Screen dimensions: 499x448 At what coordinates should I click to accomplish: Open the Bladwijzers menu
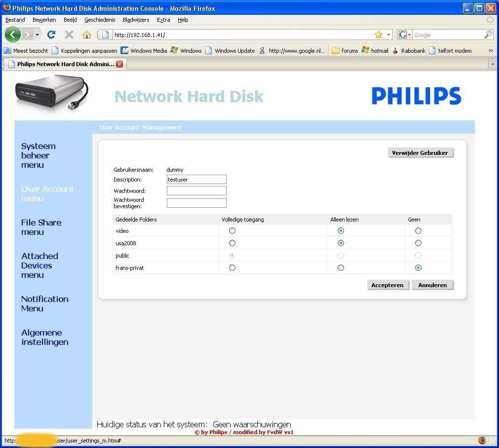coord(136,20)
